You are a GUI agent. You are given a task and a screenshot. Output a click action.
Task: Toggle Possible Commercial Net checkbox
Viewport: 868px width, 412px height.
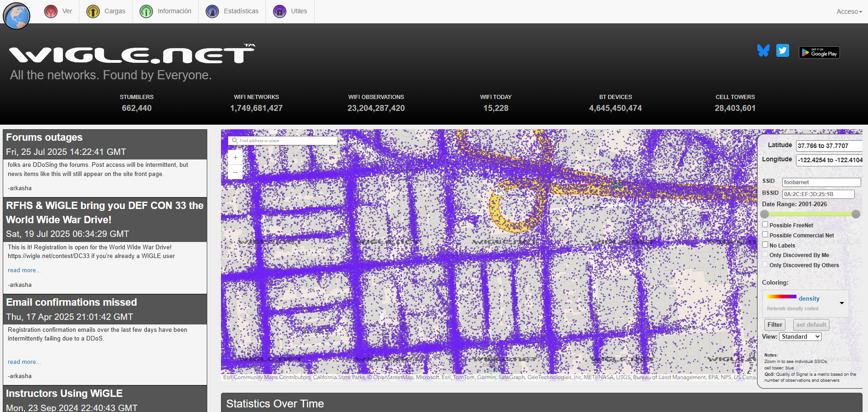[x=765, y=235]
